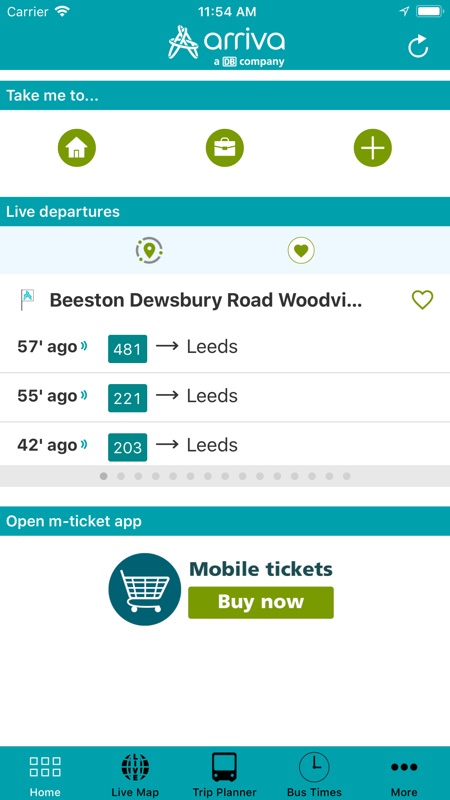The height and width of the screenshot is (800, 450).
Task: Show favourite stops heart filter
Action: (301, 251)
